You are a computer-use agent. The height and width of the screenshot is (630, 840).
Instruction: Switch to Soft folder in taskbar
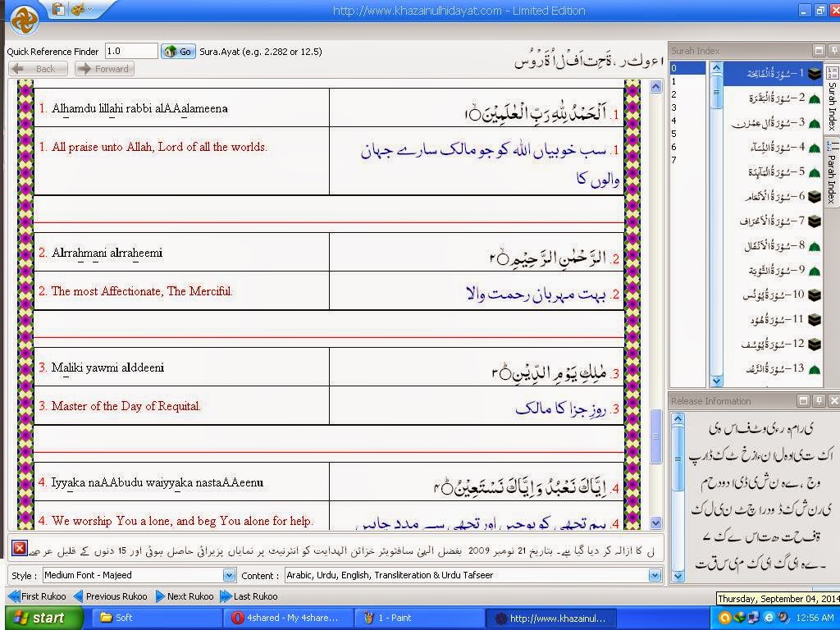[155, 618]
